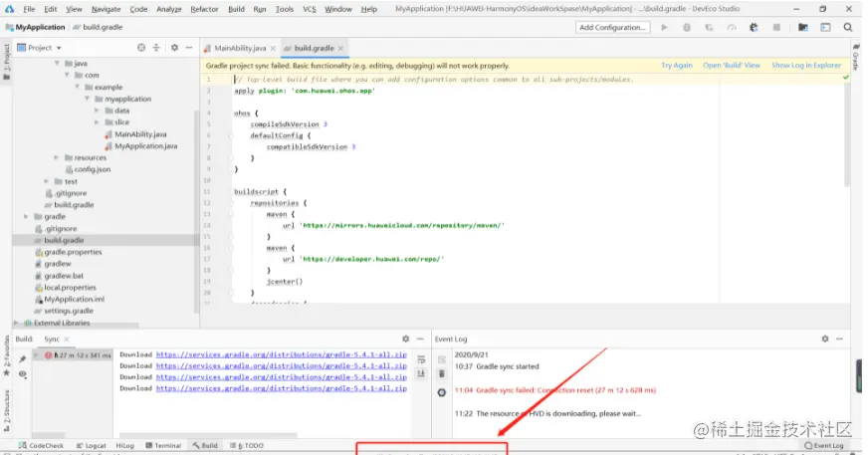
Task: Toggle the Gradle side tool window
Action: (x=856, y=57)
